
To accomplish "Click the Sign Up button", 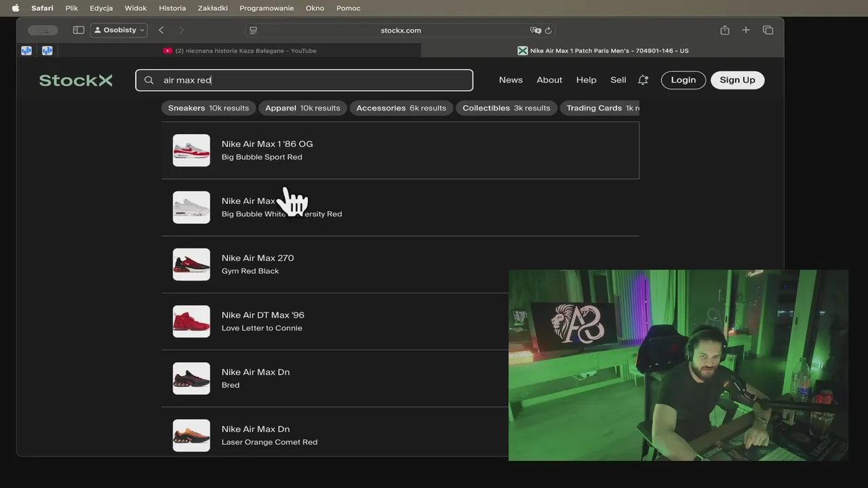I will click(737, 80).
